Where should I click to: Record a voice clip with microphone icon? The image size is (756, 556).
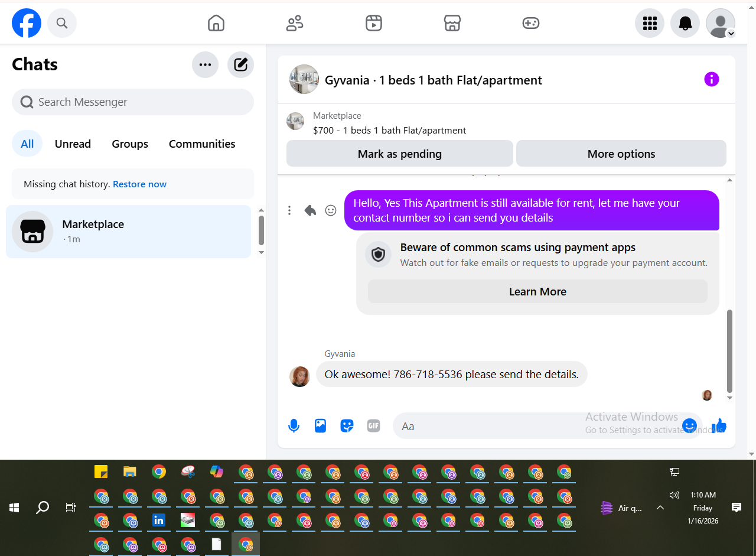click(294, 425)
